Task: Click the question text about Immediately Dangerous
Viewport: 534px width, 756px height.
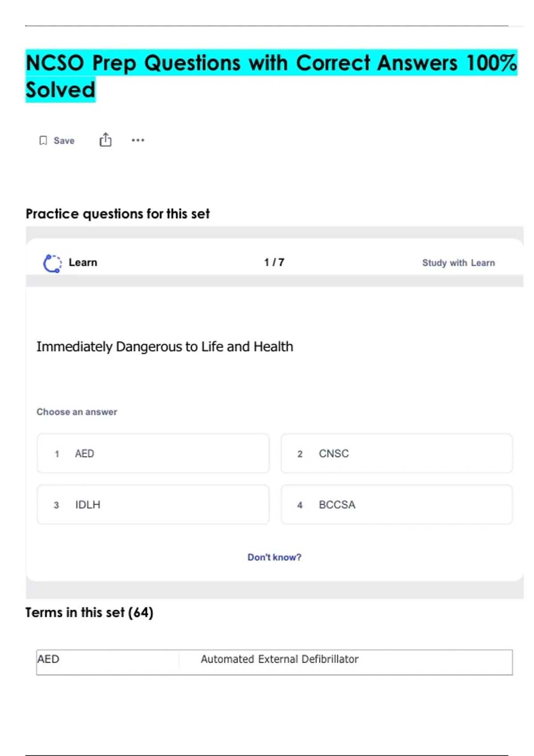Action: coord(165,346)
